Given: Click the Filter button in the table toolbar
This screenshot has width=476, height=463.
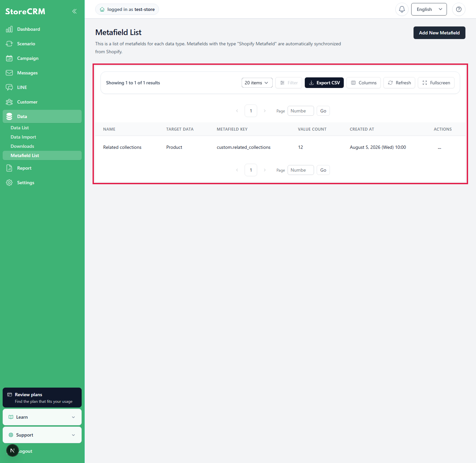Looking at the screenshot, I should click(x=289, y=83).
